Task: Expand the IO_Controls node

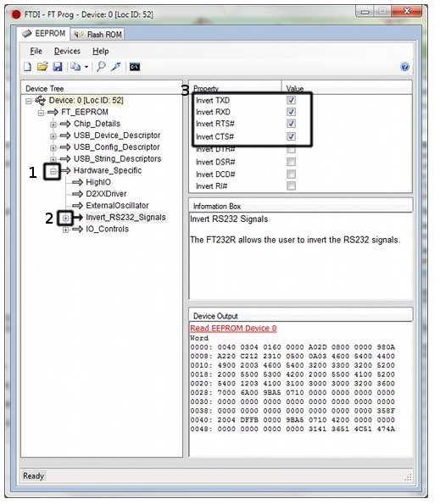Action: click(x=65, y=230)
